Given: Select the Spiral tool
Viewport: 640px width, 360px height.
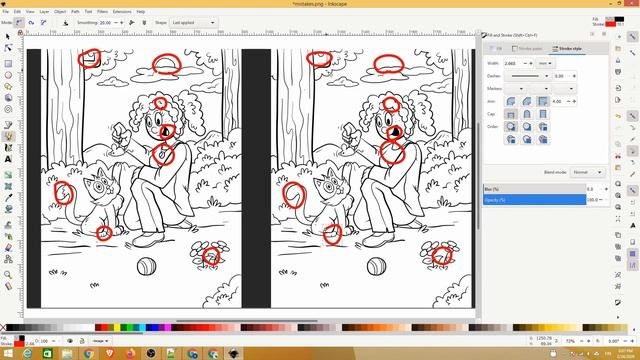Looking at the screenshot, I should [8, 109].
